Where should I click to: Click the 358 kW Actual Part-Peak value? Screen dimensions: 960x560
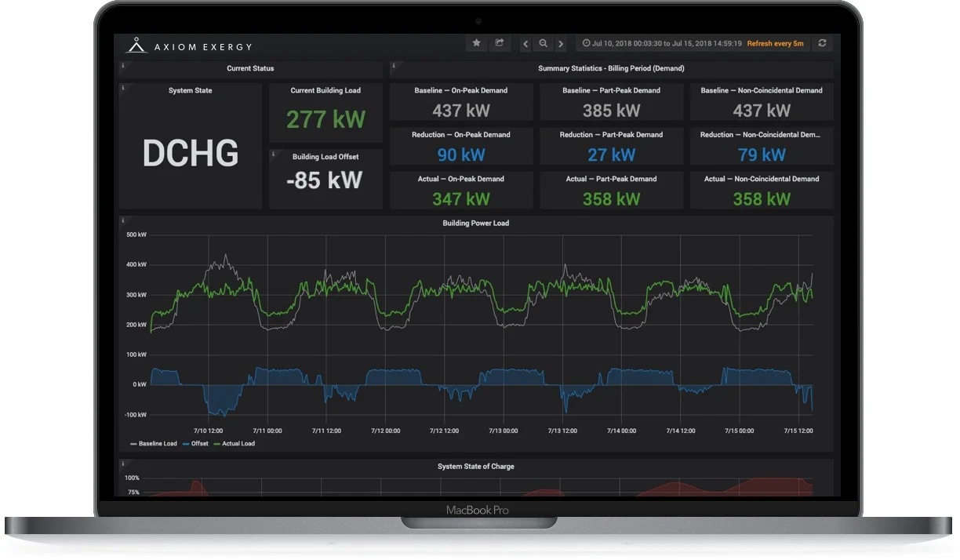tap(612, 199)
